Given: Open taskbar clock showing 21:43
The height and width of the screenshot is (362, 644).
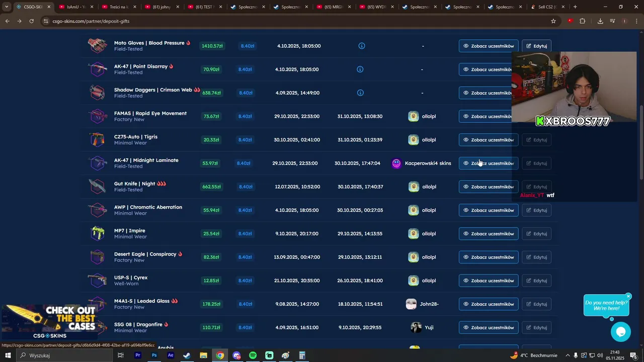Looking at the screenshot, I should 615,355.
